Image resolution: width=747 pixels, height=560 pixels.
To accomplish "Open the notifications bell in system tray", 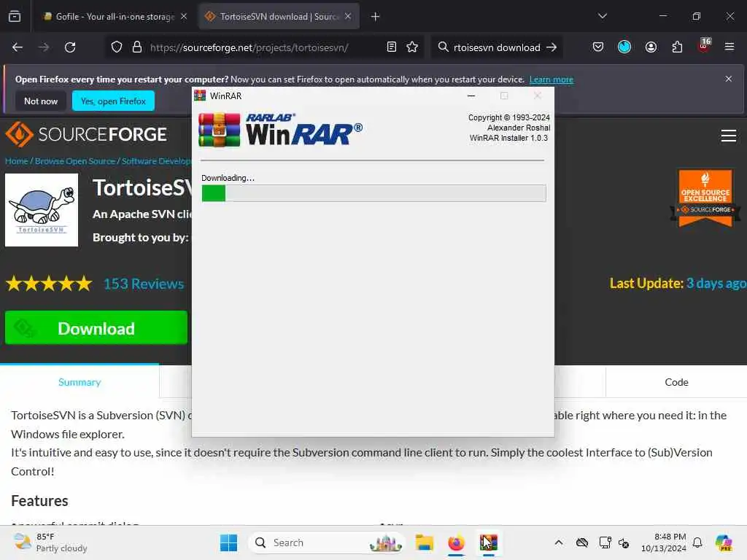I will pos(697,542).
